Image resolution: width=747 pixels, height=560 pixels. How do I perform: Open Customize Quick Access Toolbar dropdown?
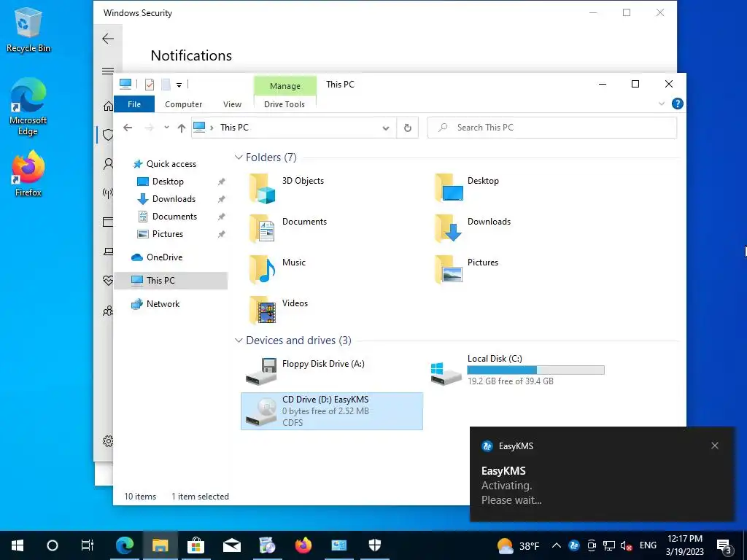point(179,85)
